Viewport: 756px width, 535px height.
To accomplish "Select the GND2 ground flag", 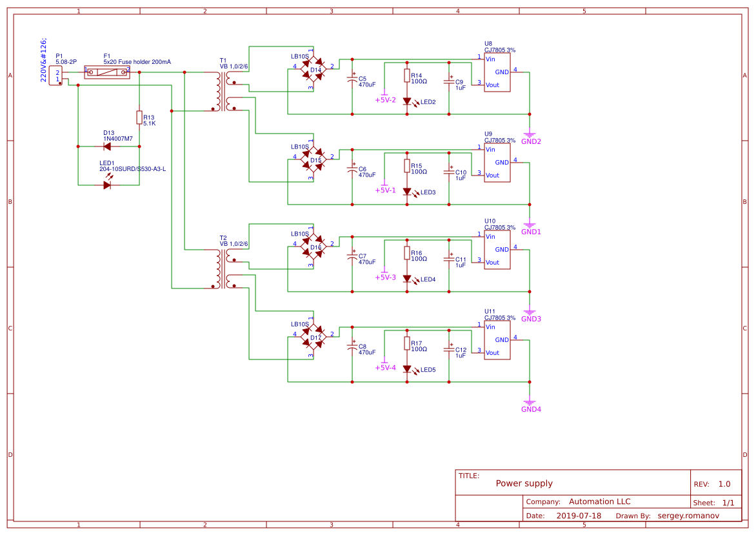I will click(529, 134).
